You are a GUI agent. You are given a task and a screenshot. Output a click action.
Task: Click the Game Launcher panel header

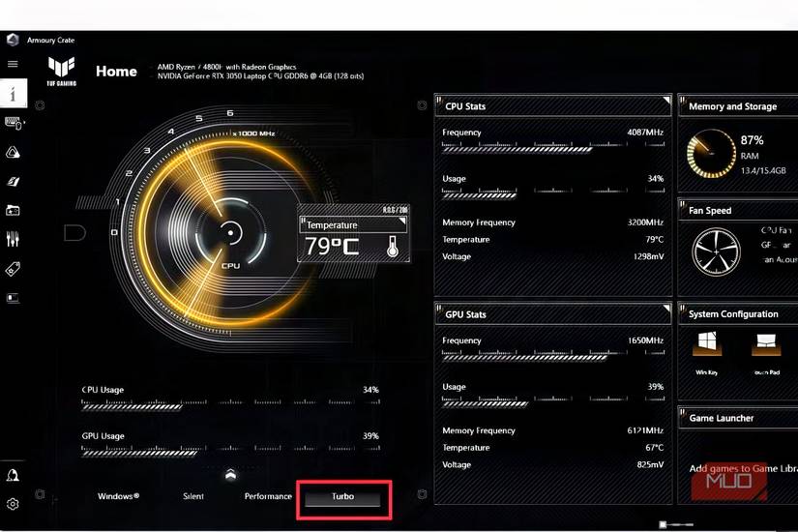point(738,418)
